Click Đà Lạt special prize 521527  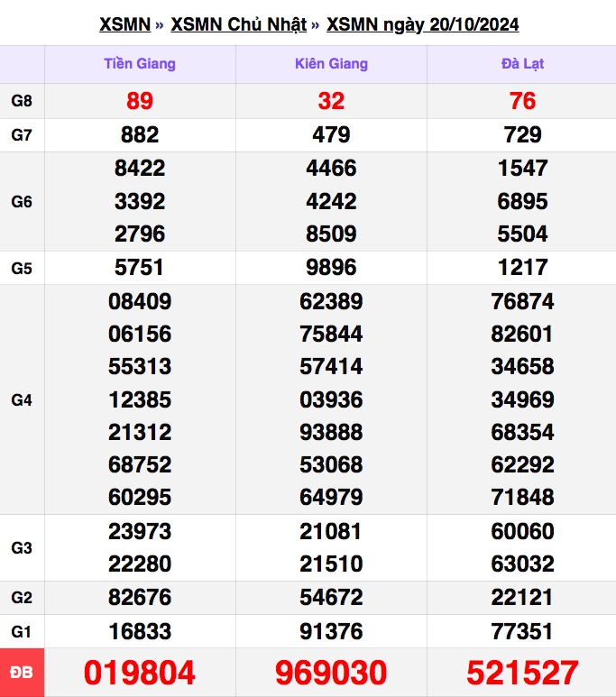[x=522, y=673]
